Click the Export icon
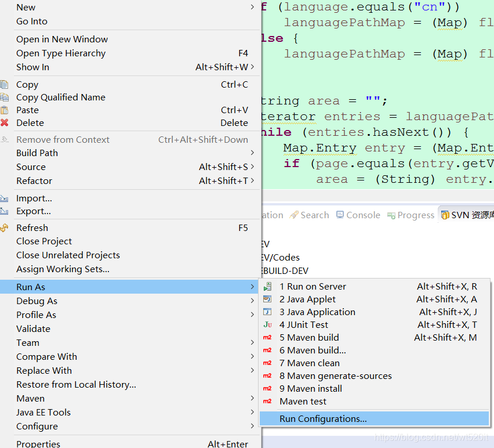 click(x=4, y=211)
